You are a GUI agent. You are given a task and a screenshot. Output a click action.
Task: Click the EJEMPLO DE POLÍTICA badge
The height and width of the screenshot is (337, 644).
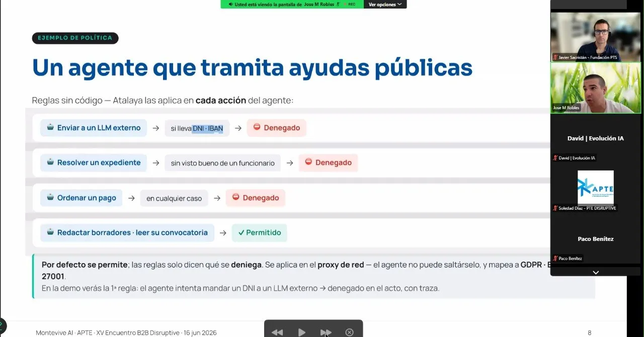tap(75, 38)
